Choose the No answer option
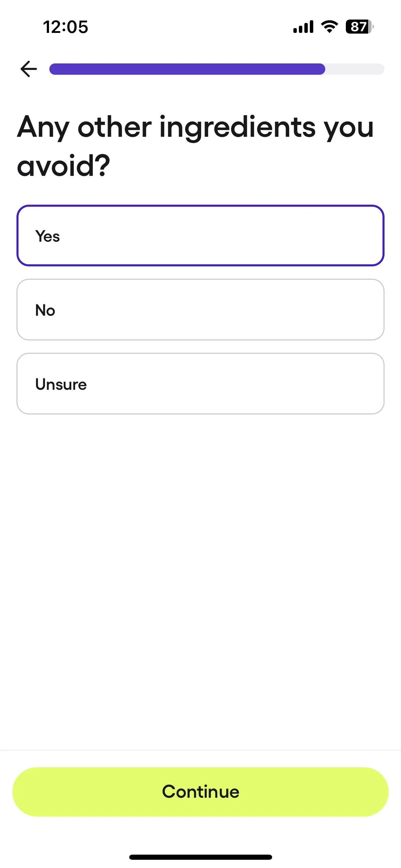The image size is (401, 868). [200, 310]
